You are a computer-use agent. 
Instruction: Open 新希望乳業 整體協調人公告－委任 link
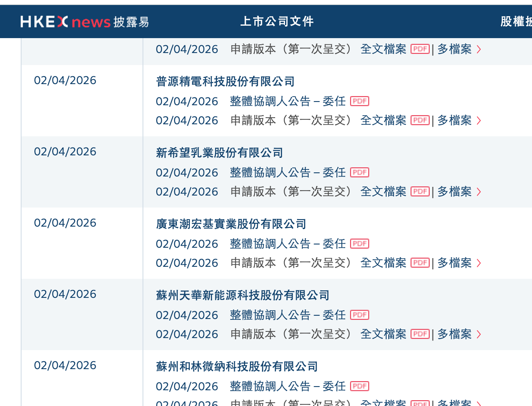pos(288,172)
